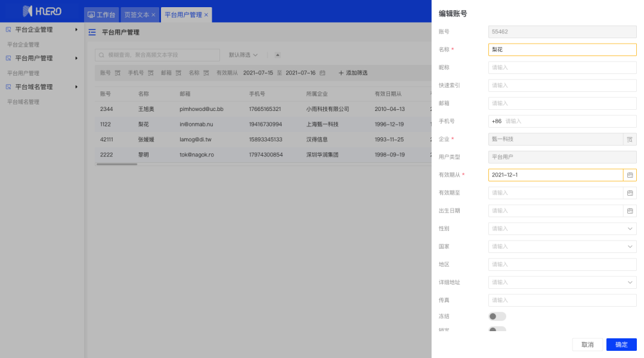The height and width of the screenshot is (358, 644).
Task: Switch to the 工作台 tab
Action: click(x=101, y=15)
